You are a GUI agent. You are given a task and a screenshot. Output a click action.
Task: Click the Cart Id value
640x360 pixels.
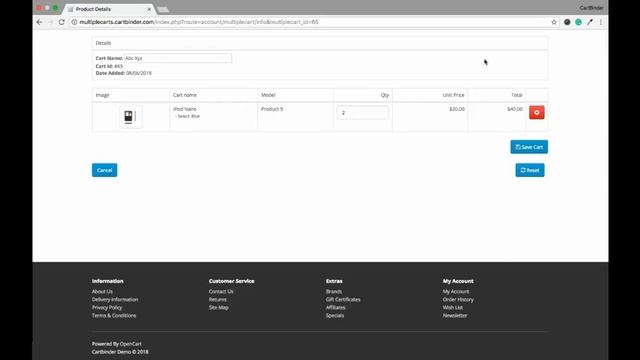tap(118, 66)
